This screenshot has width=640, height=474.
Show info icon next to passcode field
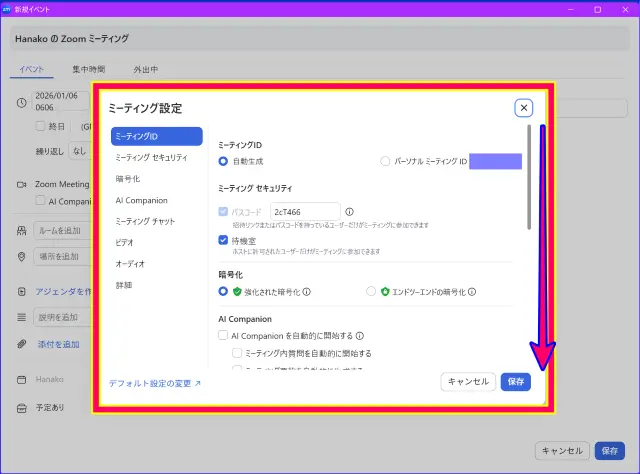(x=349, y=211)
